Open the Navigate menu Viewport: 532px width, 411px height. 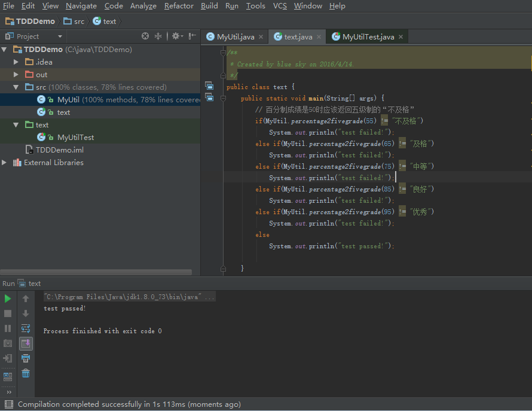81,6
